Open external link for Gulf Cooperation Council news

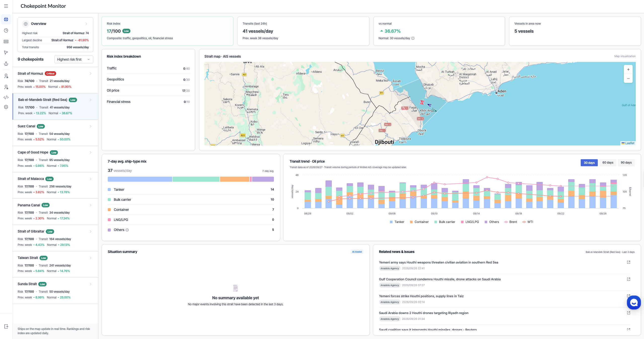(628, 279)
